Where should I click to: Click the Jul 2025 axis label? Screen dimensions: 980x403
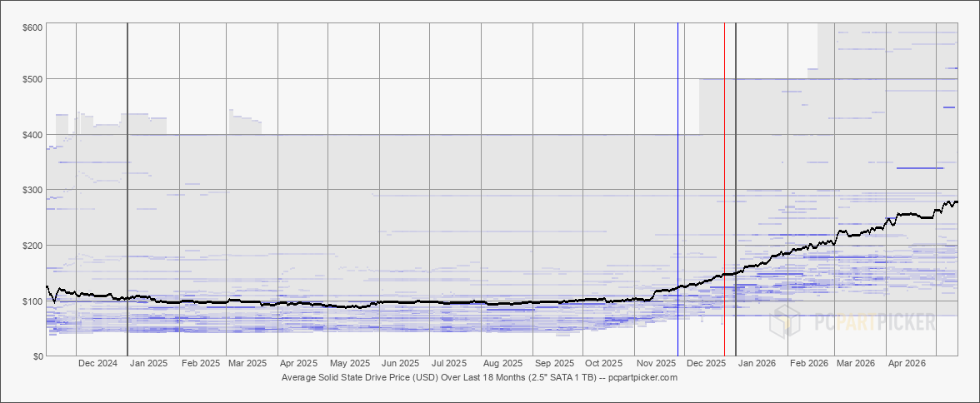(x=448, y=363)
